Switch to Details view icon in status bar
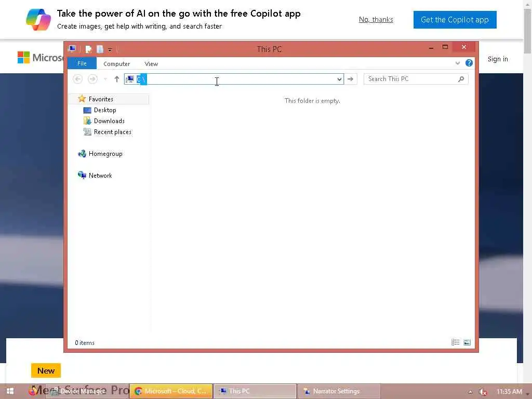The image size is (532, 399). [455, 342]
